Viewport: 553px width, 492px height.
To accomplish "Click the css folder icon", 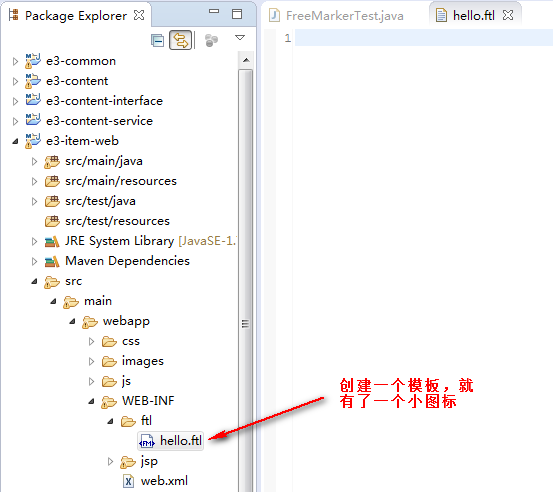I will [x=109, y=342].
